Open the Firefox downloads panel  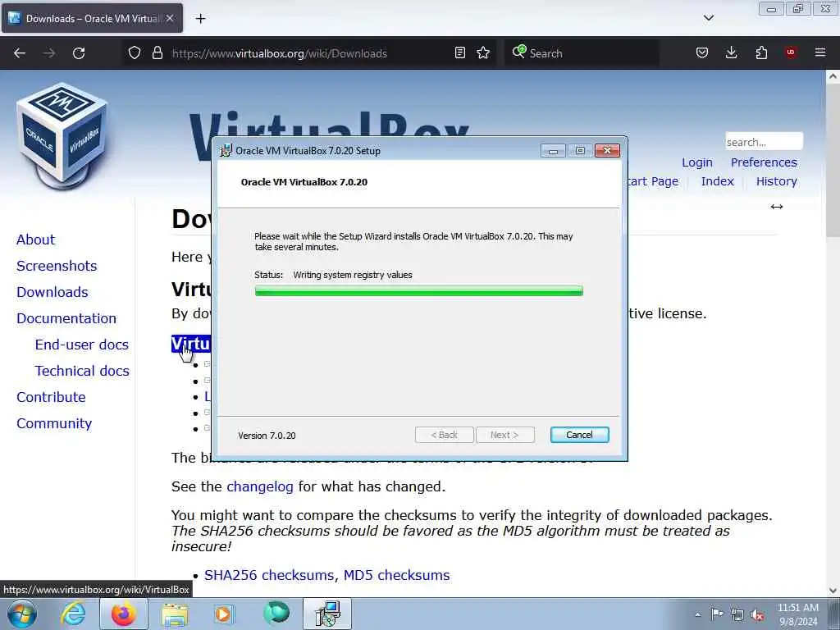click(731, 52)
